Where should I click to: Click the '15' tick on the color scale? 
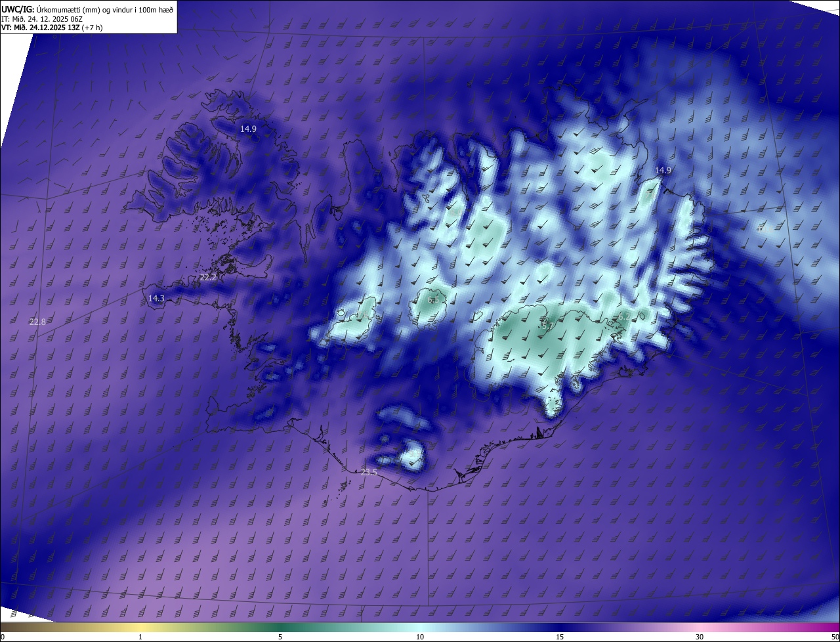tap(560, 637)
